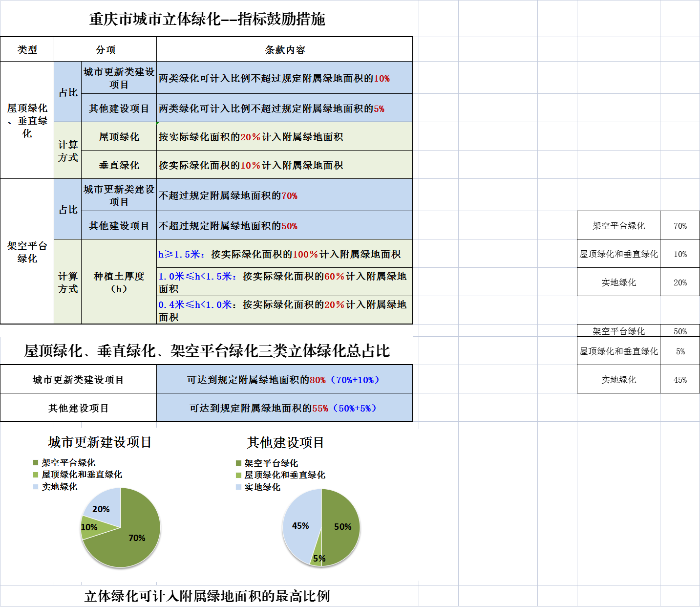Click the 45% slice in 其他建设项目 pie
The image size is (700, 607).
point(300,526)
